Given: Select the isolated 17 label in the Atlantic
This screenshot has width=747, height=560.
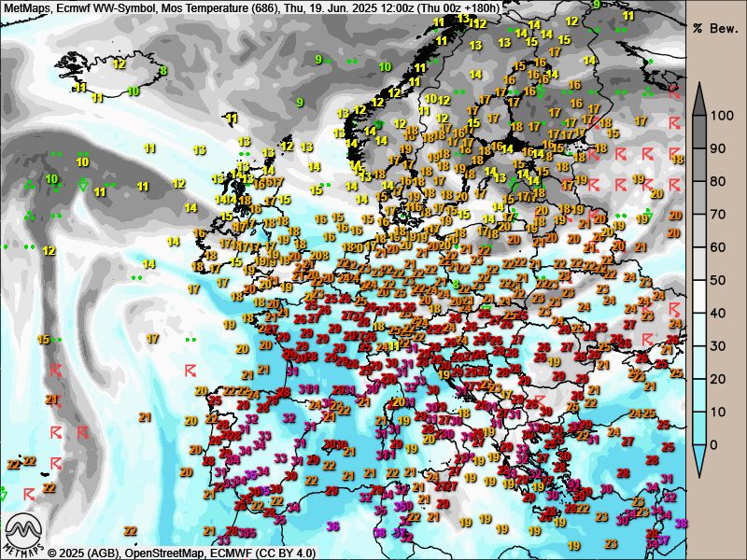Looking at the screenshot, I should coord(152,339).
